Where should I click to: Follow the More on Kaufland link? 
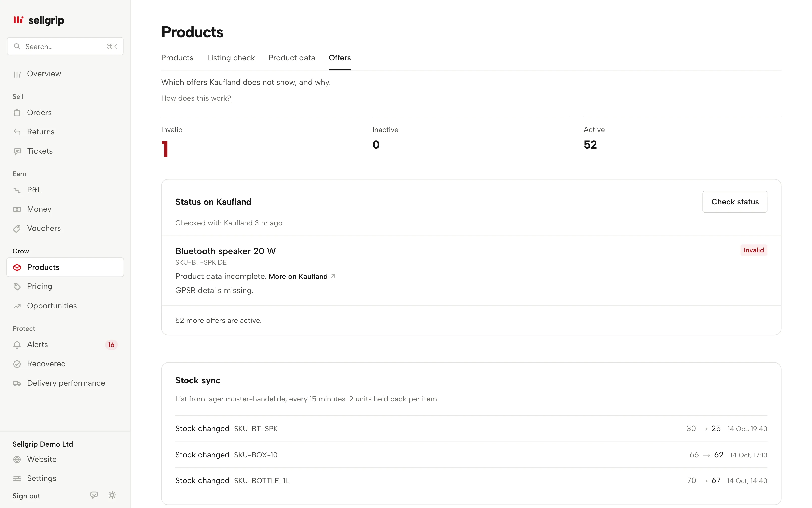(x=298, y=276)
